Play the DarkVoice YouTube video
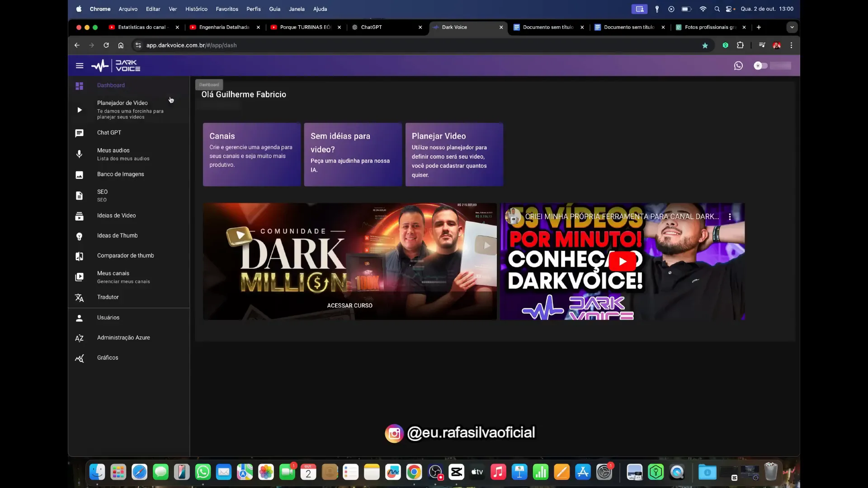The image size is (868, 488). (x=623, y=261)
